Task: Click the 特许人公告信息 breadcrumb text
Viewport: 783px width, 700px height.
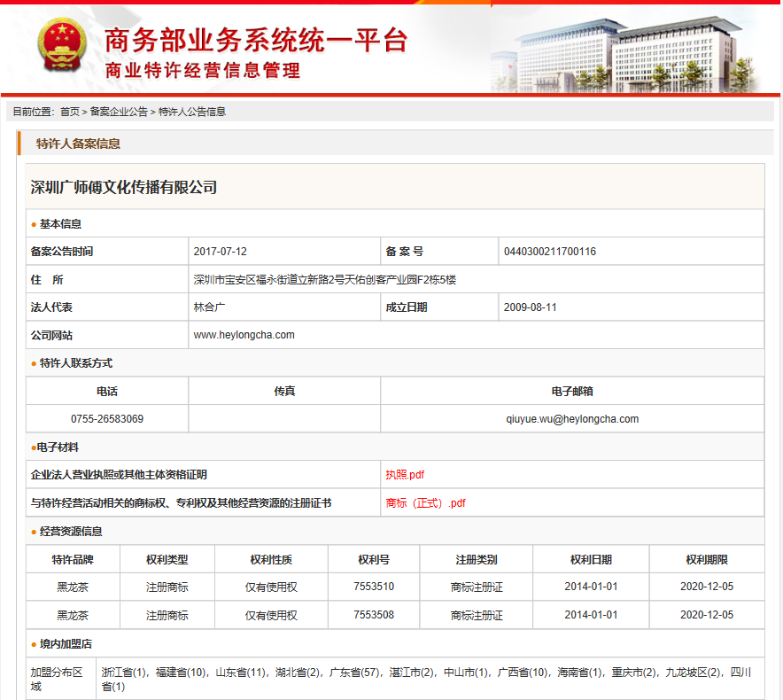Action: point(191,112)
